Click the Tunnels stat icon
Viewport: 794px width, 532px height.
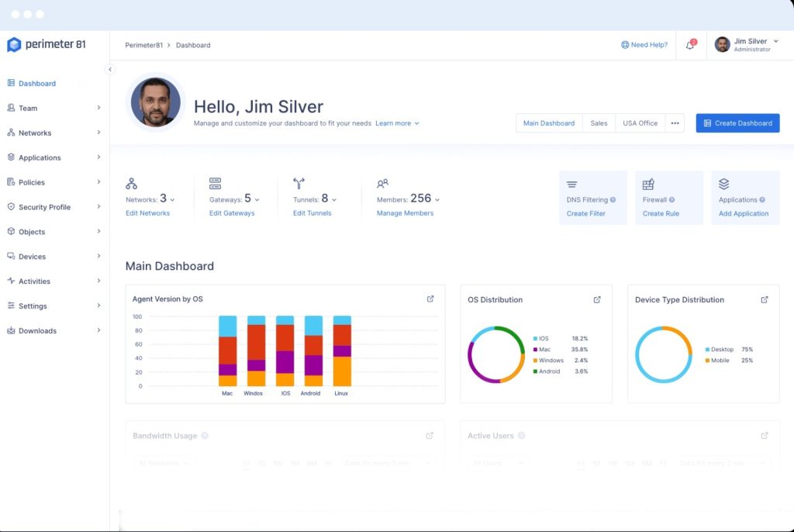coord(299,184)
